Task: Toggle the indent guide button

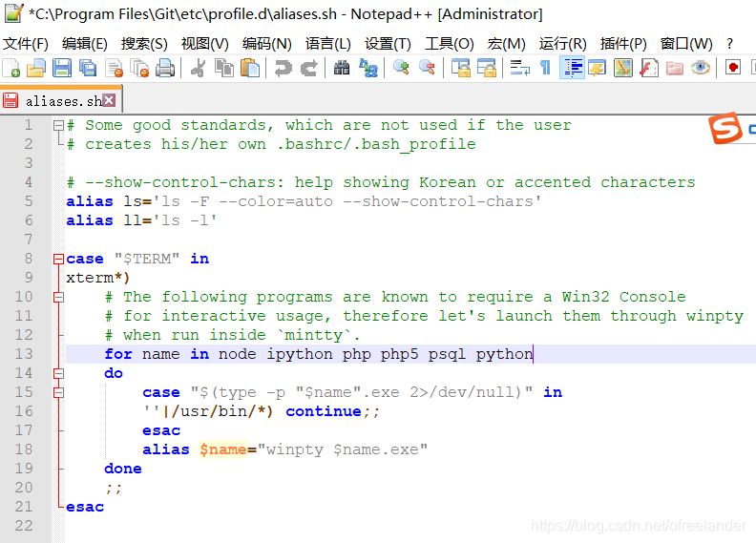Action: pos(572,68)
